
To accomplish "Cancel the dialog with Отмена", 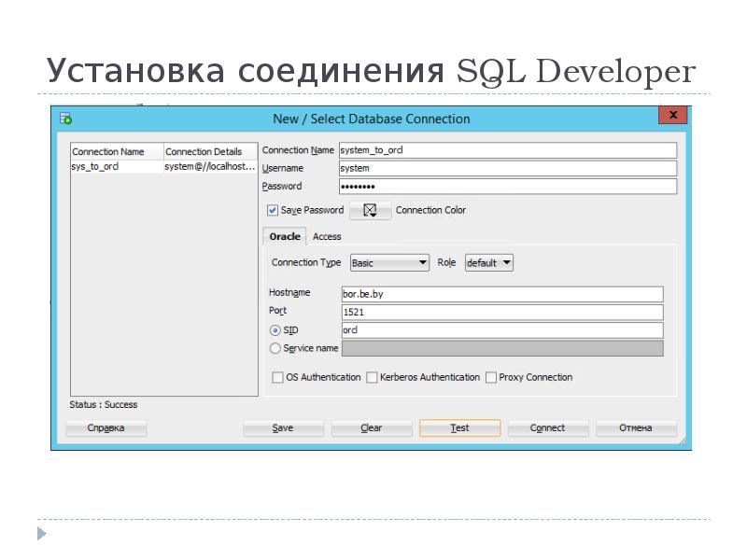I will tap(636, 427).
